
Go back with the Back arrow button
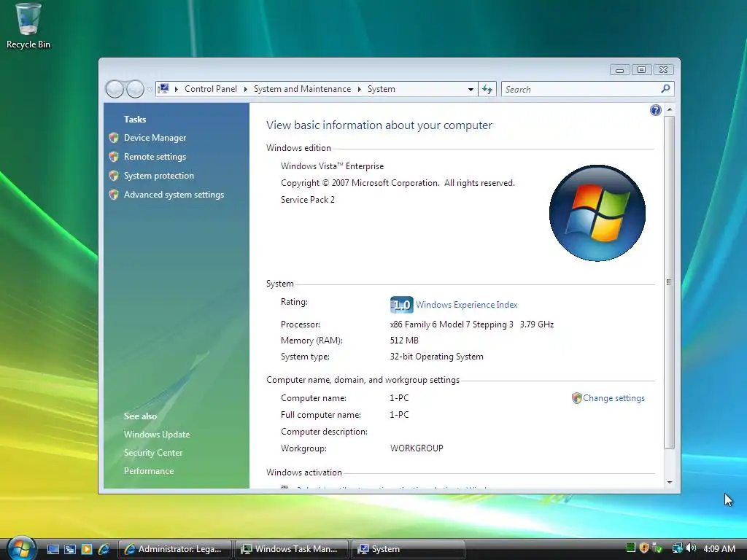click(115, 89)
